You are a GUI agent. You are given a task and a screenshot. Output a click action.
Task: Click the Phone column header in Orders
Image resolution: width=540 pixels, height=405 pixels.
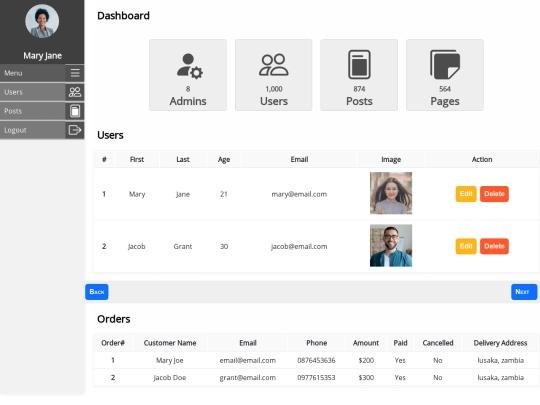click(x=316, y=343)
